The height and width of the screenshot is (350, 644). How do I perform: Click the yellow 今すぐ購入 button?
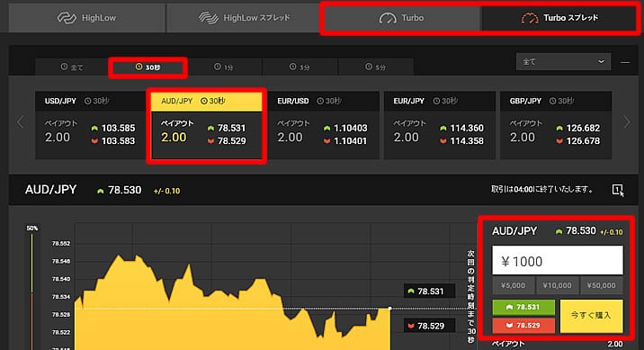tap(592, 316)
